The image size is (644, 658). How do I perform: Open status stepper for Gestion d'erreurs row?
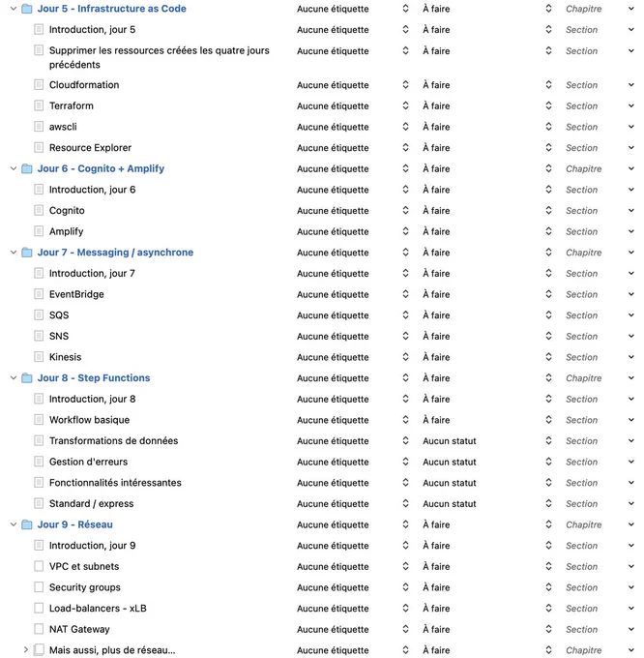(548, 462)
